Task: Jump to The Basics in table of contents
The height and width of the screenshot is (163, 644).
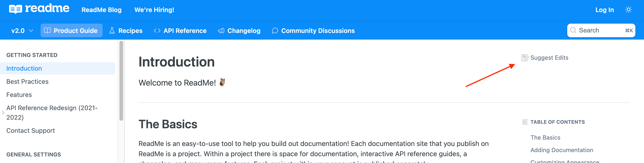Action: 545,138
